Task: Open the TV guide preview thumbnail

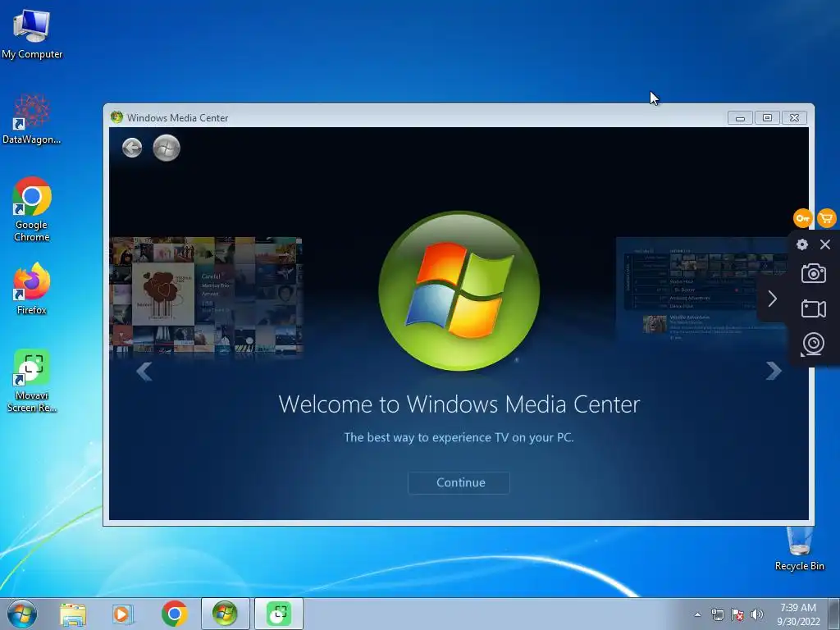Action: (702, 290)
